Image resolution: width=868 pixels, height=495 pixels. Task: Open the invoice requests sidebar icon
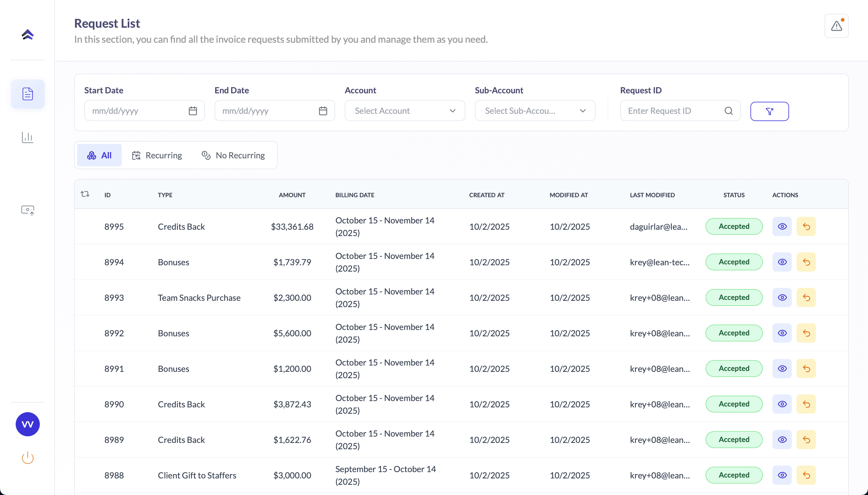[27, 94]
